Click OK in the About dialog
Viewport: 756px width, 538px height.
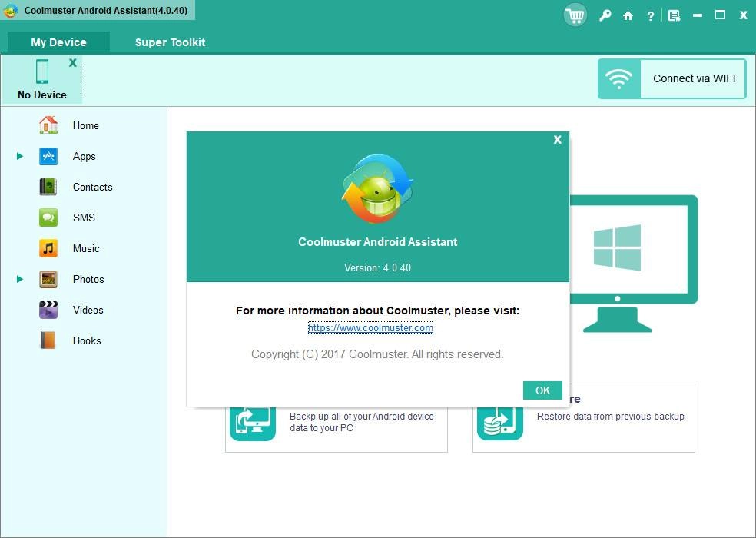click(x=542, y=390)
